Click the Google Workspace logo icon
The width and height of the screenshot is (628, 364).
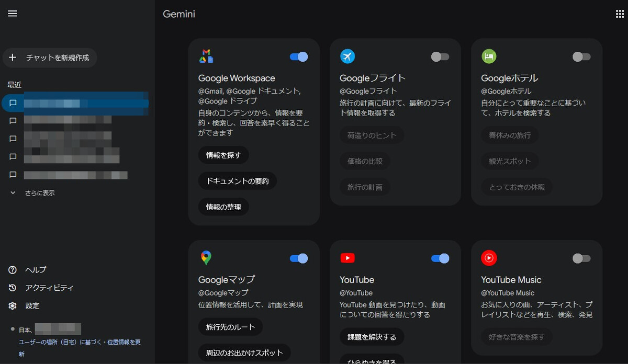coord(206,56)
